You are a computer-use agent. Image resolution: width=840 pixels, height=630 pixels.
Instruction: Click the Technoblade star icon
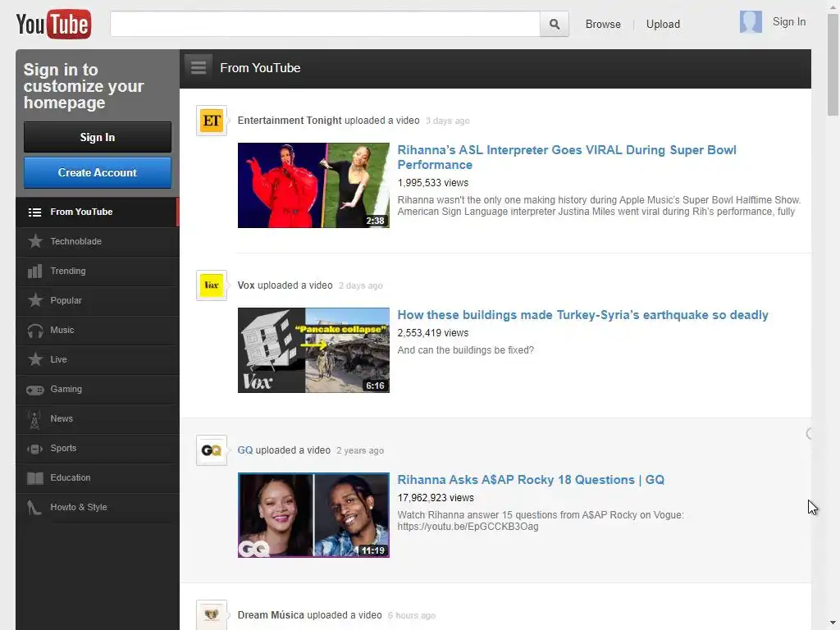[x=35, y=241]
